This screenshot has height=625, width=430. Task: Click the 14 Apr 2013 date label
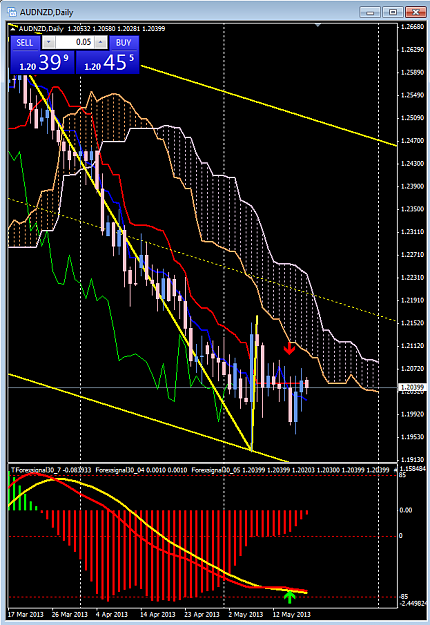(158, 614)
